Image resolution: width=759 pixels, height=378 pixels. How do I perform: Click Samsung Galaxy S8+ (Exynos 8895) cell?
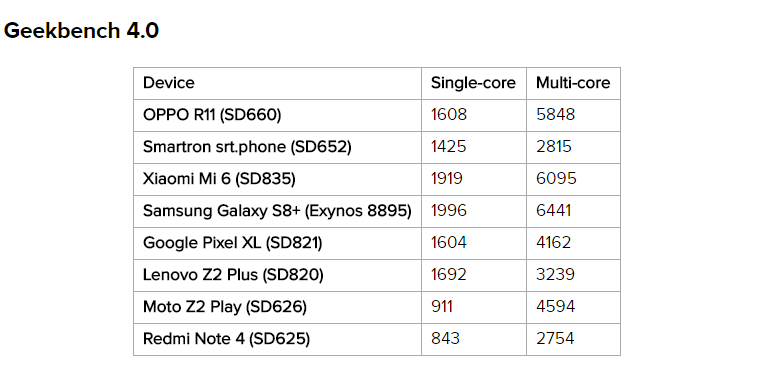(277, 211)
